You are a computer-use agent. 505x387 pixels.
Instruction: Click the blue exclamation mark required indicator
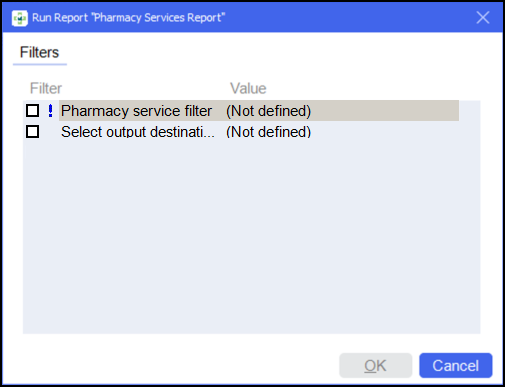tap(50, 111)
